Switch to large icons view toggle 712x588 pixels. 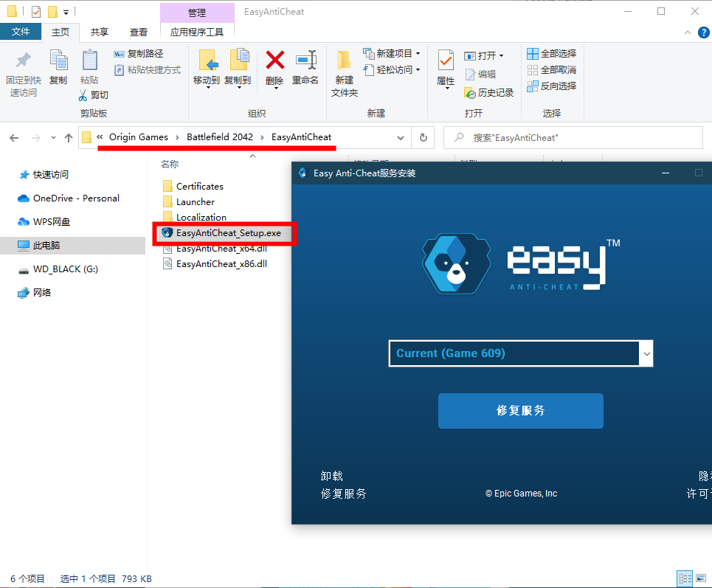pyautogui.click(x=700, y=578)
